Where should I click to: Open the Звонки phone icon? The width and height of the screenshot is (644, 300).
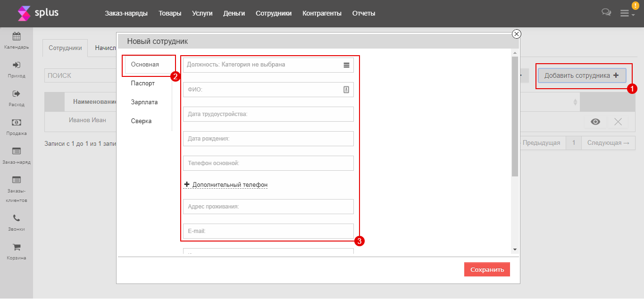16,218
